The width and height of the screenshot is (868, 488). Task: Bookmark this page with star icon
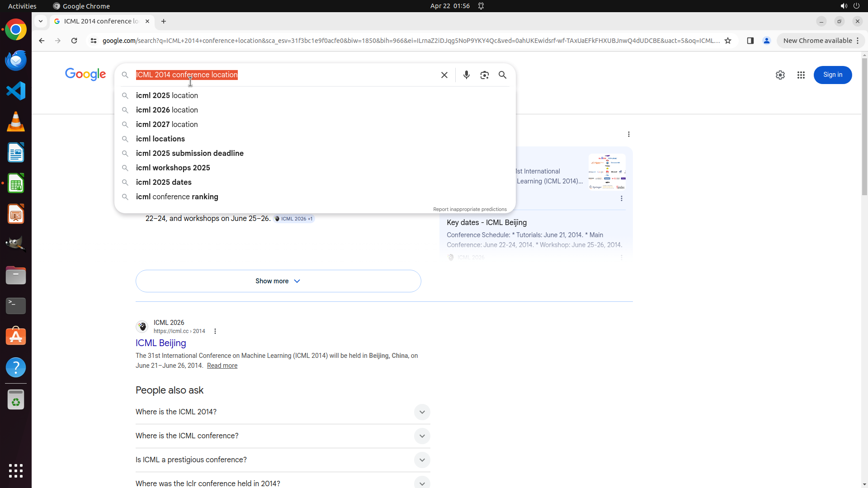click(x=727, y=41)
